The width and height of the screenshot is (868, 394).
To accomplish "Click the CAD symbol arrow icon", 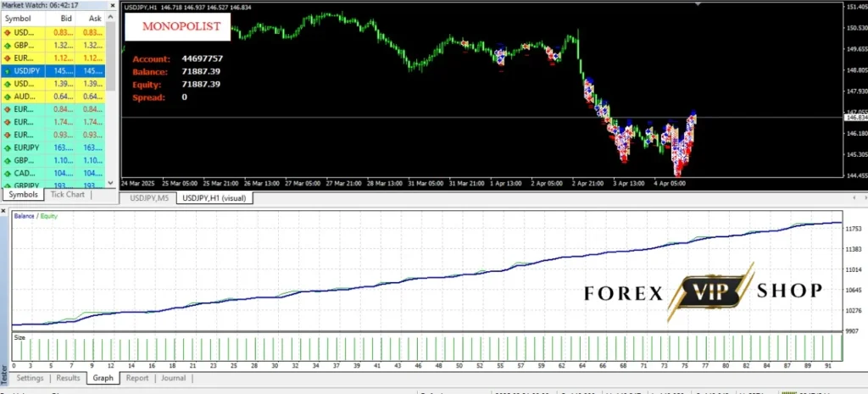I will 8,173.
